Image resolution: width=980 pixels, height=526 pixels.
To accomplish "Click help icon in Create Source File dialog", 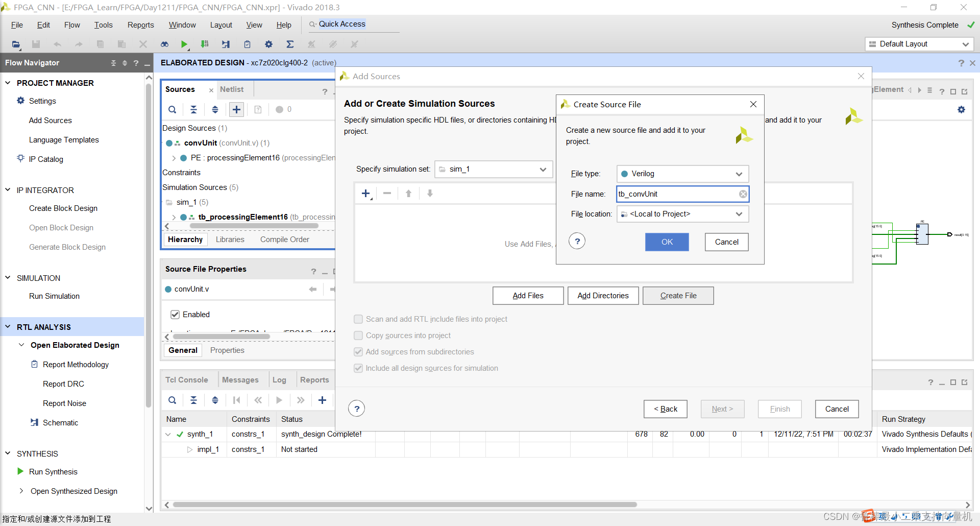I will pos(577,241).
